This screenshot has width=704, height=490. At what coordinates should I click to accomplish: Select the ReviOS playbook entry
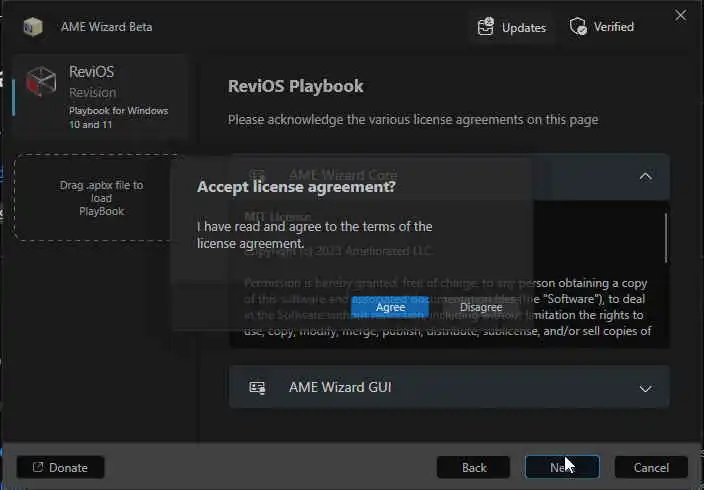click(x=100, y=97)
